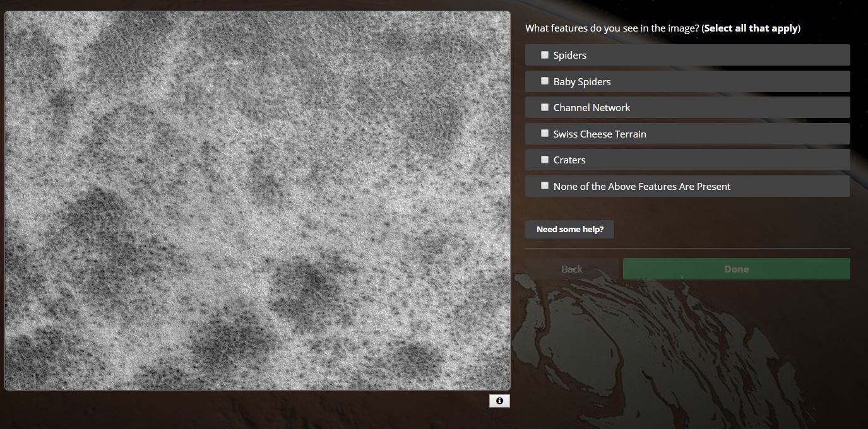Image resolution: width=868 pixels, height=429 pixels.
Task: Submit the classification with Done
Action: pos(736,269)
